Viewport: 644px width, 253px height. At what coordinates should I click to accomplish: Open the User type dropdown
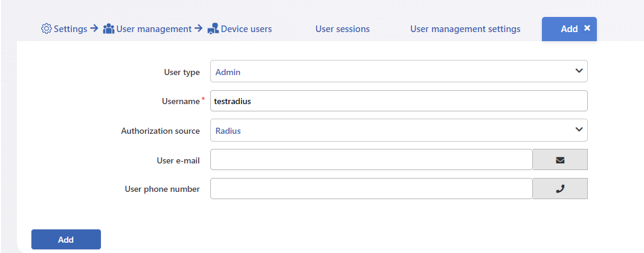click(x=399, y=71)
